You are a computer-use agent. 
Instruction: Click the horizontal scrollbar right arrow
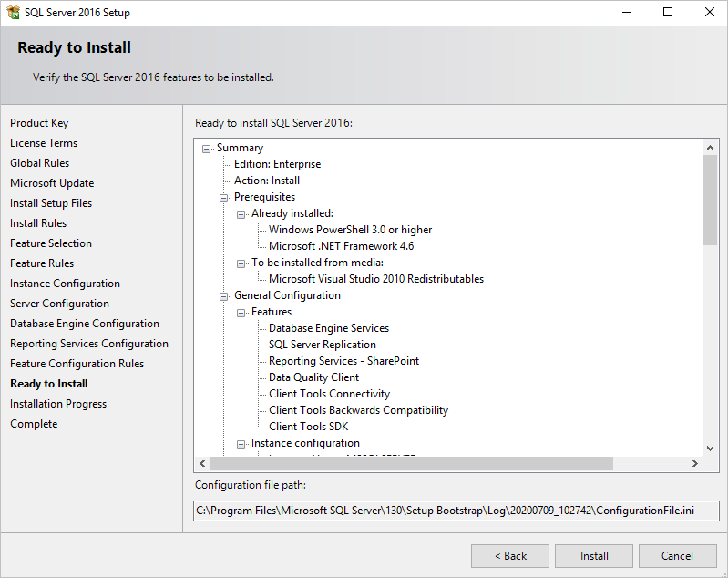click(x=695, y=463)
